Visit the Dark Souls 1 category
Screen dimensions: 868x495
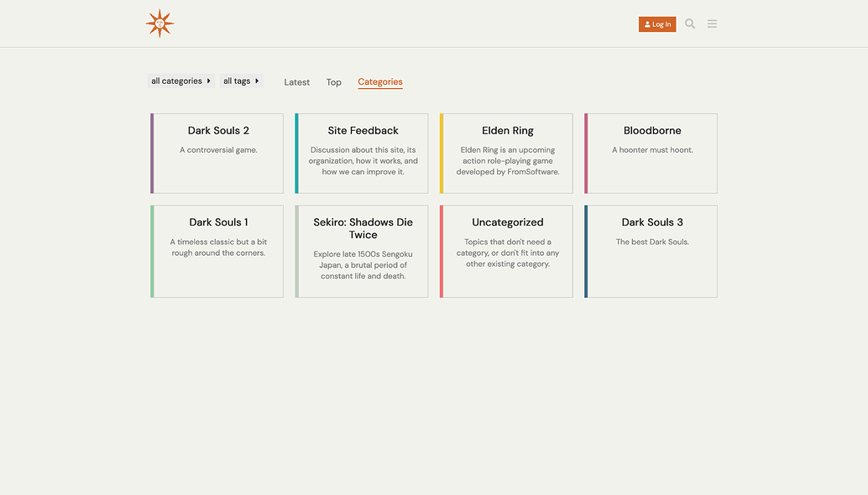tap(218, 222)
